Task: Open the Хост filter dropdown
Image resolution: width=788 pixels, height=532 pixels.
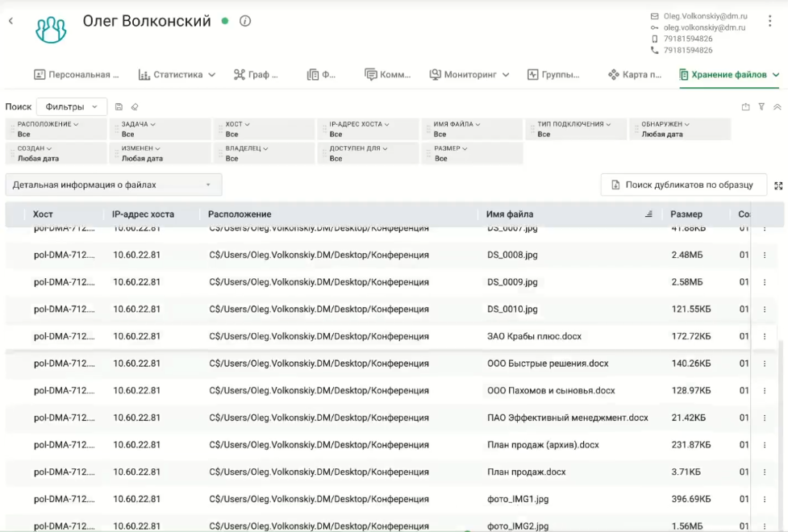Action: point(265,129)
